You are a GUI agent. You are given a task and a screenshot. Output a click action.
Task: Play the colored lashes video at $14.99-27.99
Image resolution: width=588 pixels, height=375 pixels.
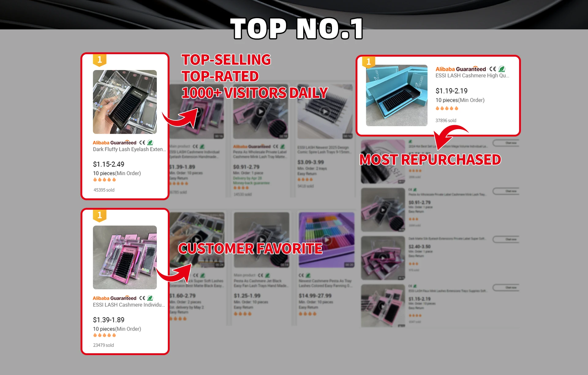[x=326, y=240]
